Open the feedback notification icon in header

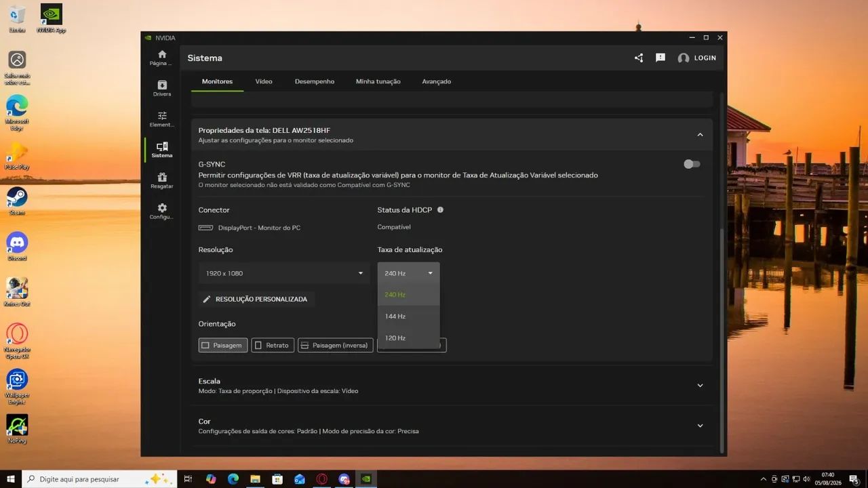point(660,58)
